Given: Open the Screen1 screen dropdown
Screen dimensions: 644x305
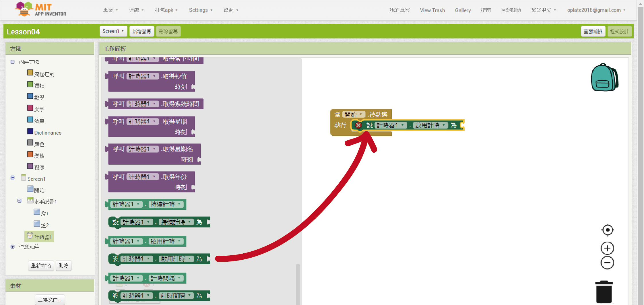Looking at the screenshot, I should (113, 31).
